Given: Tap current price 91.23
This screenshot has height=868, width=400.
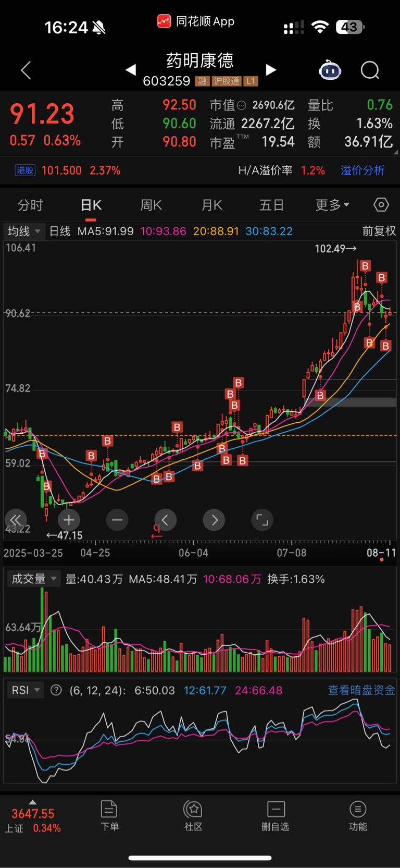Looking at the screenshot, I should (42, 114).
